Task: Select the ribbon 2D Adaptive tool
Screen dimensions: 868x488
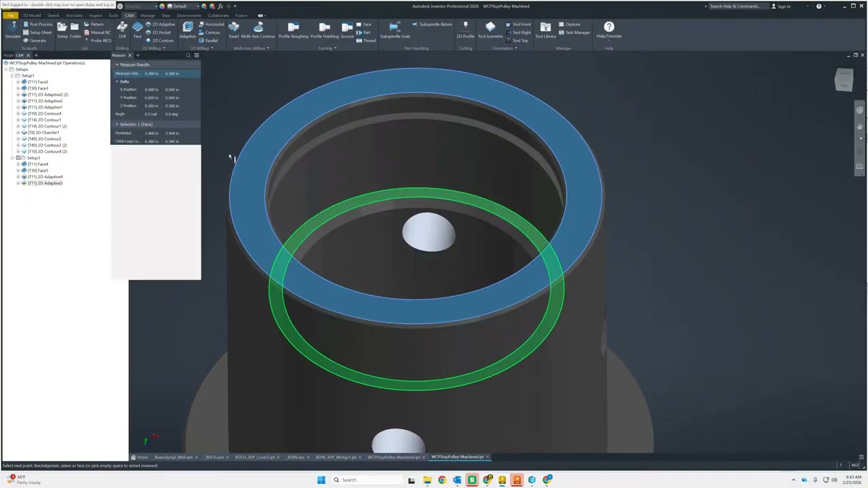Action: click(160, 24)
